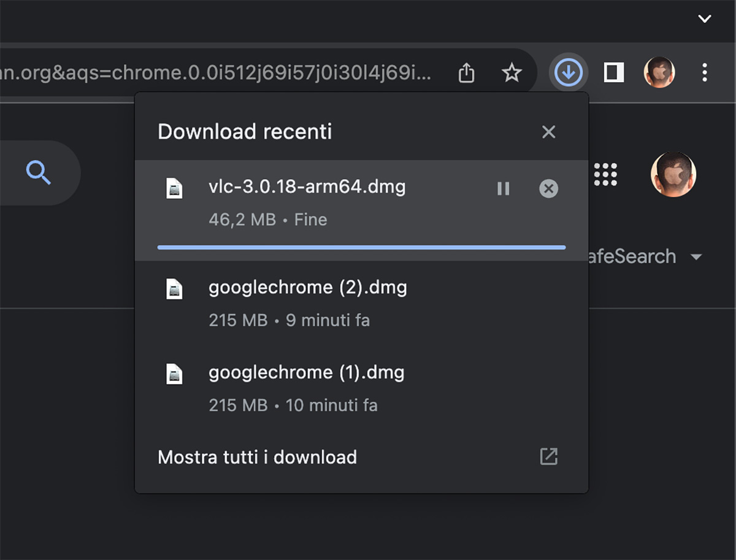The width and height of the screenshot is (736, 560).
Task: Open Chrome three-dot menu
Action: (705, 73)
